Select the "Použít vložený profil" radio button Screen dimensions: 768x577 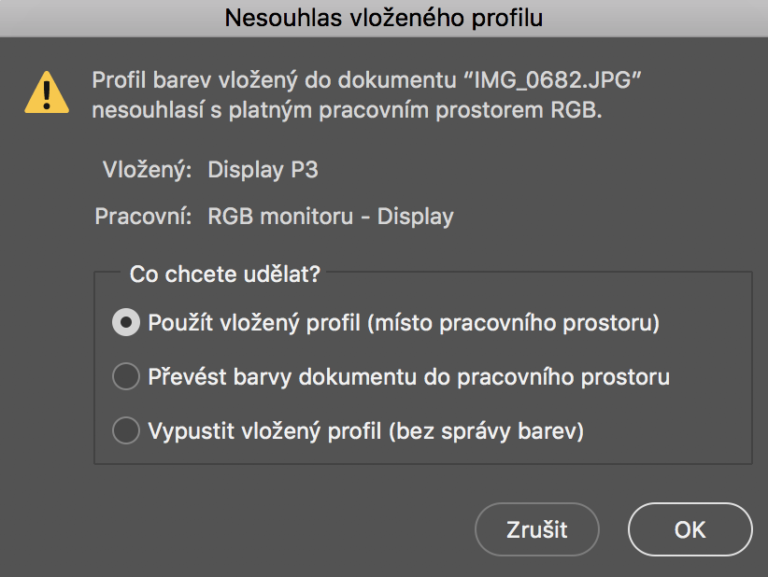pos(126,323)
